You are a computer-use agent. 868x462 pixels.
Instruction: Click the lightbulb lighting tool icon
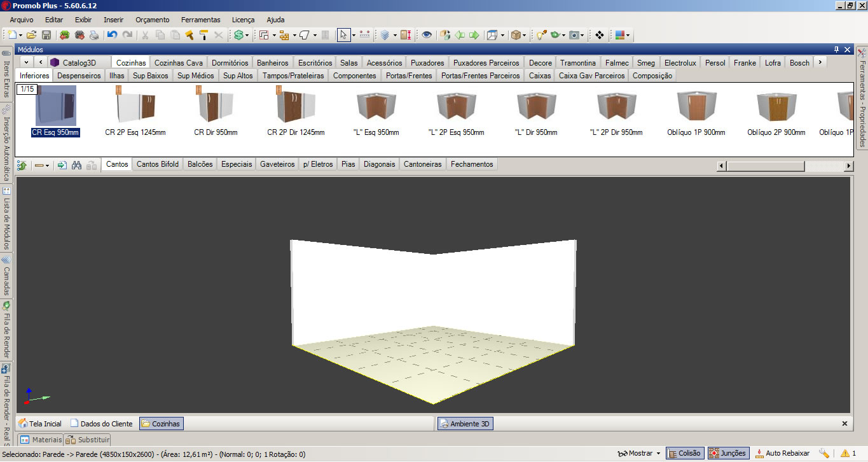(541, 35)
